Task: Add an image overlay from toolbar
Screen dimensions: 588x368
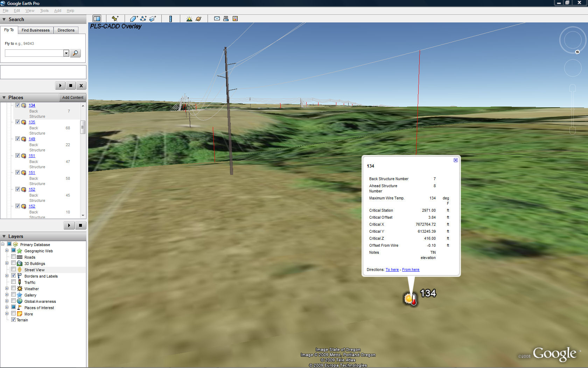Action: tap(153, 19)
